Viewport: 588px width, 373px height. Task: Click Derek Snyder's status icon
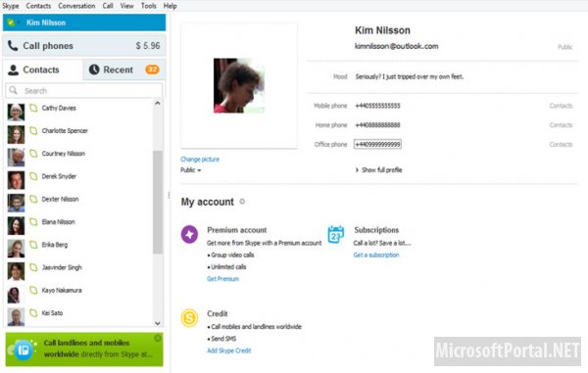[x=33, y=176]
